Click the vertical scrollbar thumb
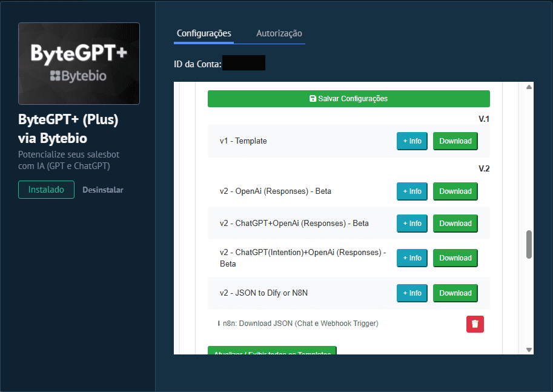 (529, 245)
